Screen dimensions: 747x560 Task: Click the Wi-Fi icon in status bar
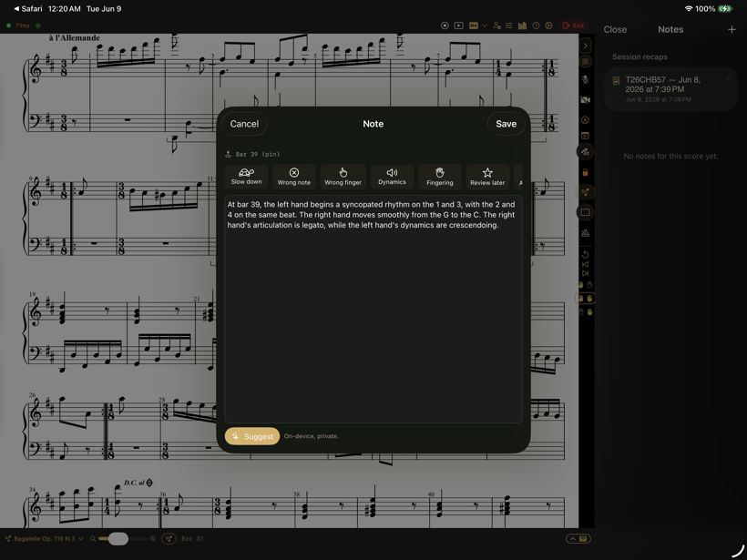click(x=689, y=8)
